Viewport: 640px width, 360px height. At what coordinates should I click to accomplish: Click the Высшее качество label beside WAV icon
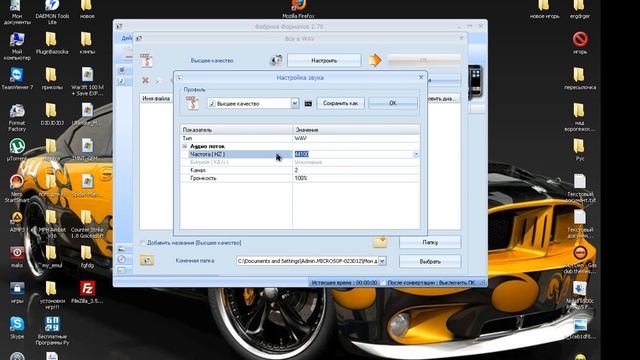212,60
